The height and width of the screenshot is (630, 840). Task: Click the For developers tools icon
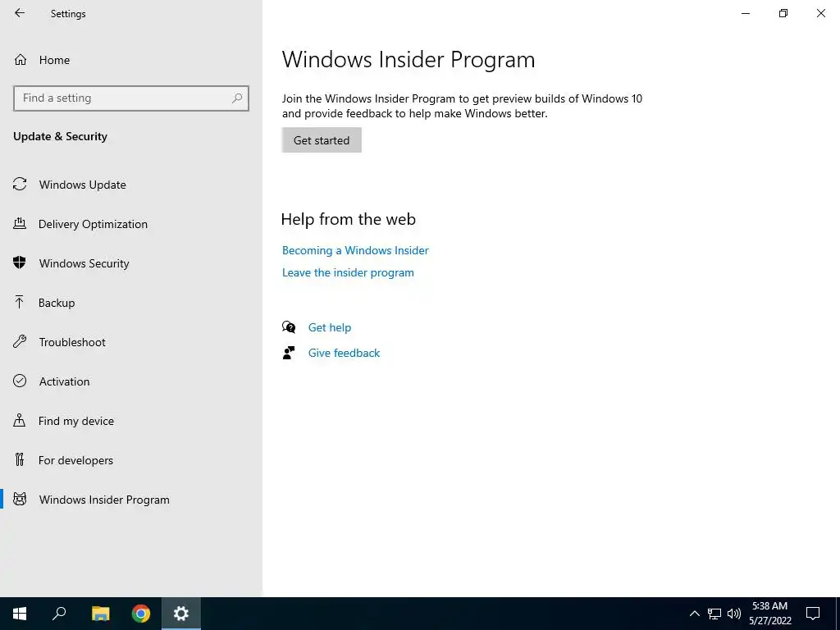[20, 459]
